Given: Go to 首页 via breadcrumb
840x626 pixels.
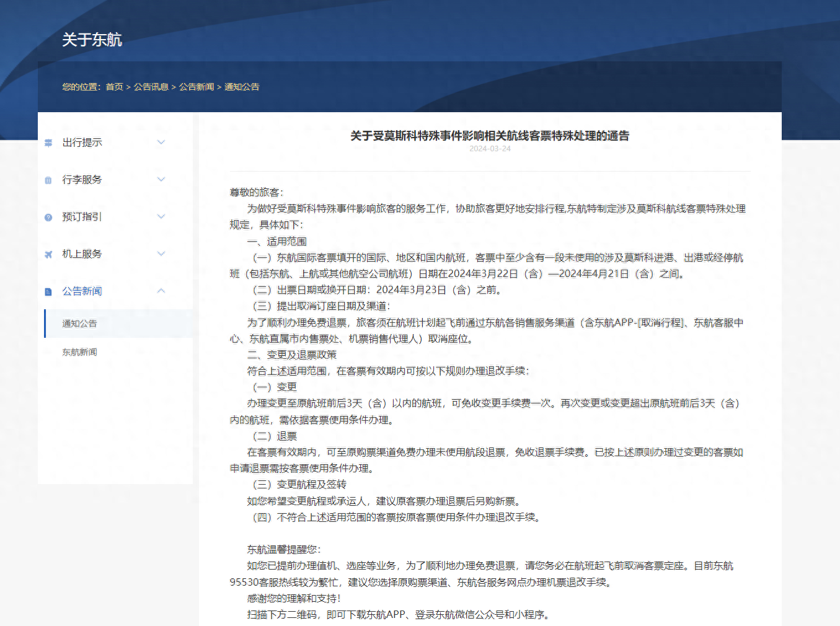Looking at the screenshot, I should [114, 87].
